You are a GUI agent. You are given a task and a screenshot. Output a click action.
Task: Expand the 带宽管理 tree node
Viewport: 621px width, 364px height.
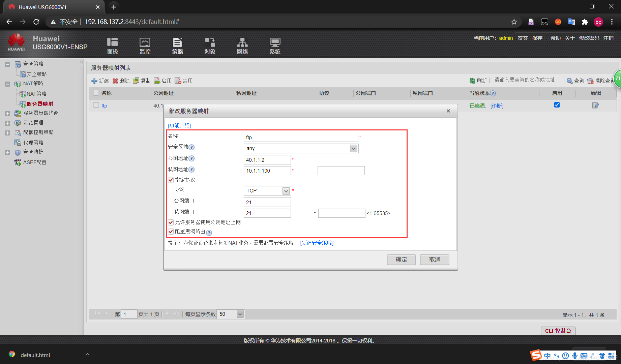click(7, 123)
